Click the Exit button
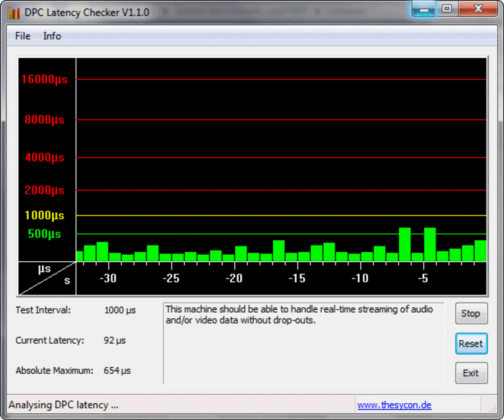This screenshot has height=420, width=504. 471,373
